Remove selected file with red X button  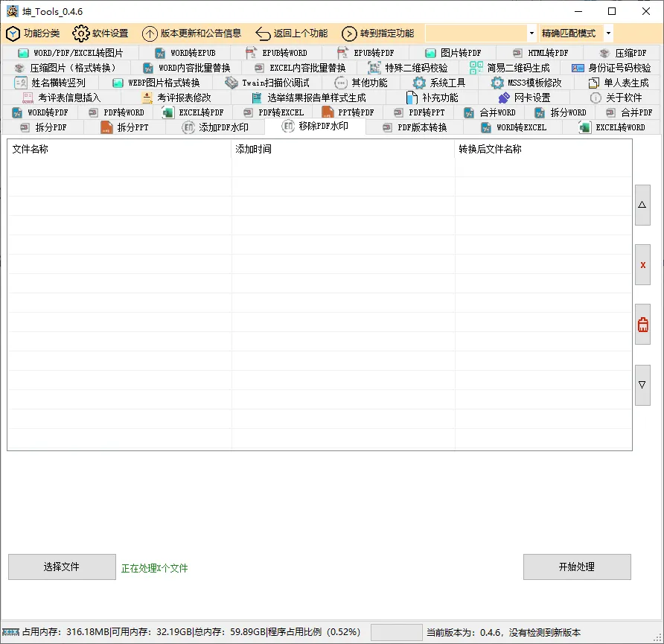tap(642, 264)
